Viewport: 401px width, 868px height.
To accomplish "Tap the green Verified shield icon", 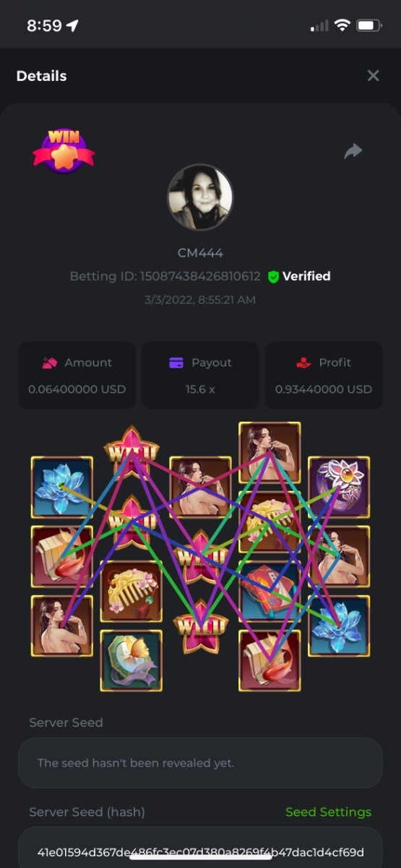I will [x=273, y=276].
